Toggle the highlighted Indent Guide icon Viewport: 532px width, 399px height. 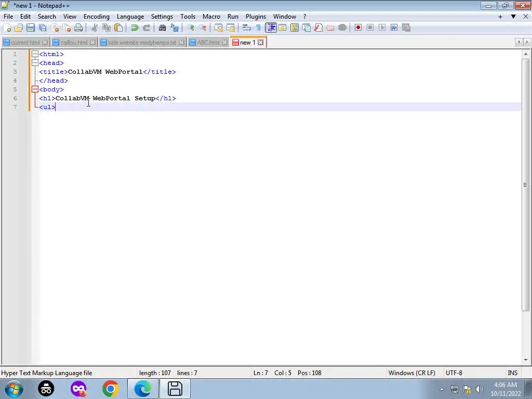pyautogui.click(x=271, y=28)
